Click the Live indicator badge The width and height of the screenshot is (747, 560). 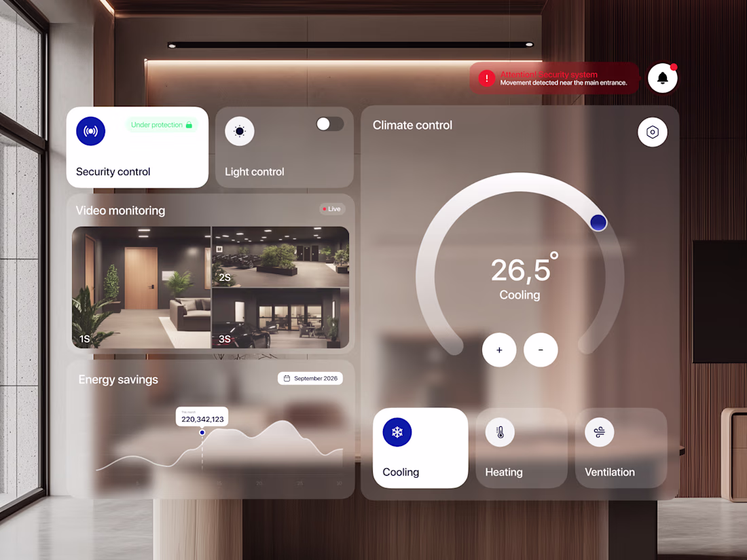331,208
